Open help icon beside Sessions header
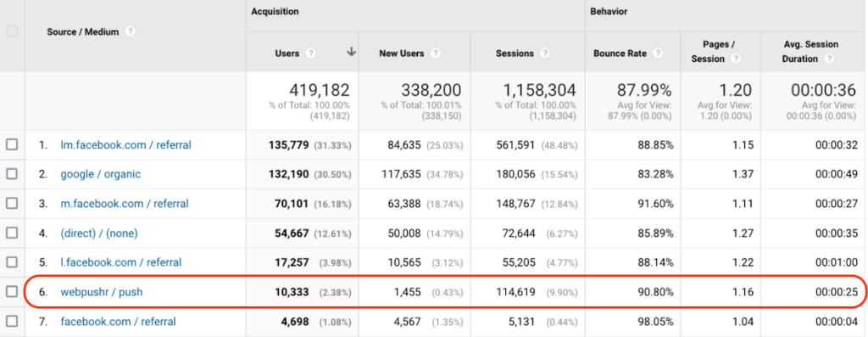868x337 pixels. tap(545, 53)
